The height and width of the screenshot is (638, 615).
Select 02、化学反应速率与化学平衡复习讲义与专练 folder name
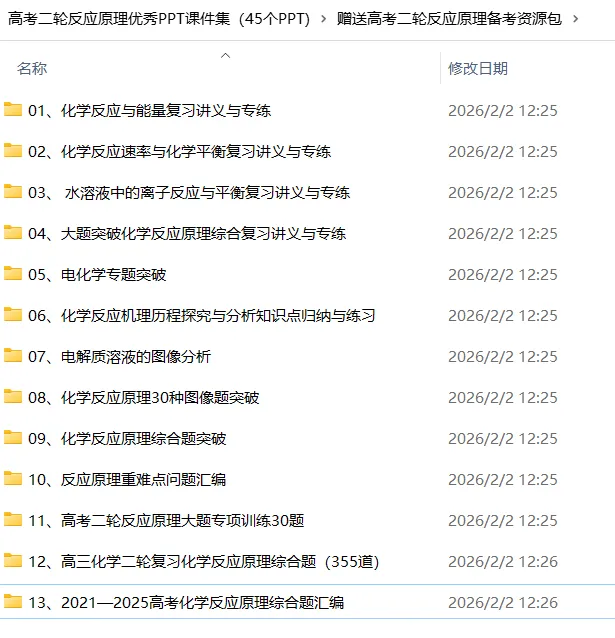coord(179,151)
